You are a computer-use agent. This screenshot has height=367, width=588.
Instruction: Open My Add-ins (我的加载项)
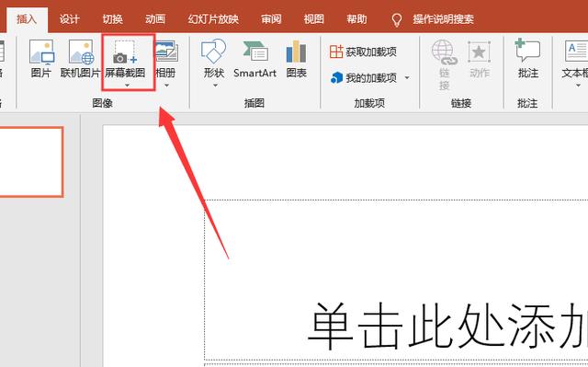[363, 77]
